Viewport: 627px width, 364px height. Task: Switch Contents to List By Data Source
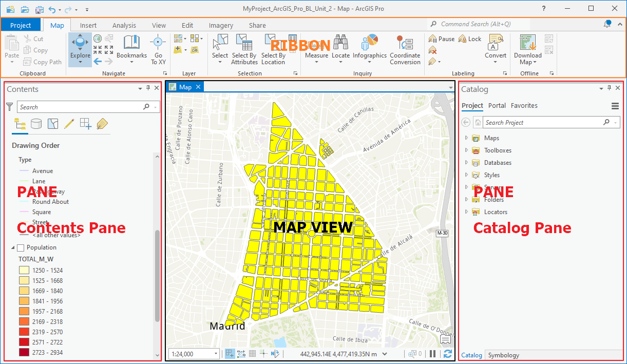tap(36, 123)
